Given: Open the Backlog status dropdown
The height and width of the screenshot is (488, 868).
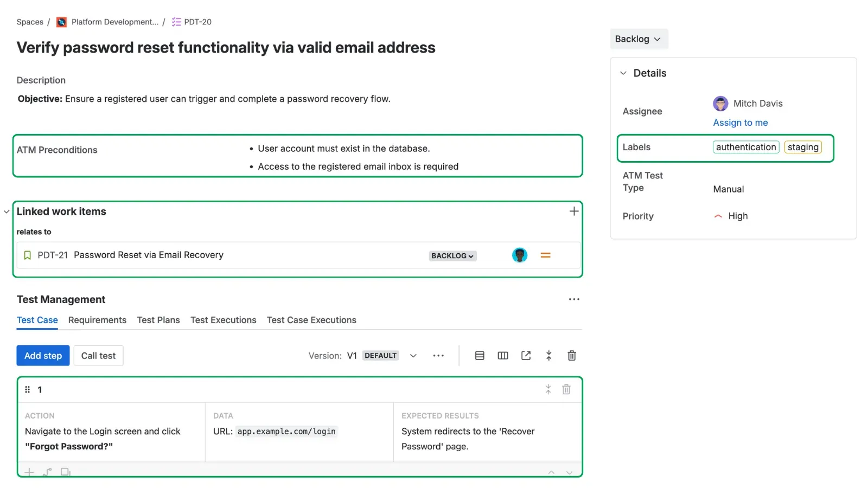Looking at the screenshot, I should (x=638, y=39).
